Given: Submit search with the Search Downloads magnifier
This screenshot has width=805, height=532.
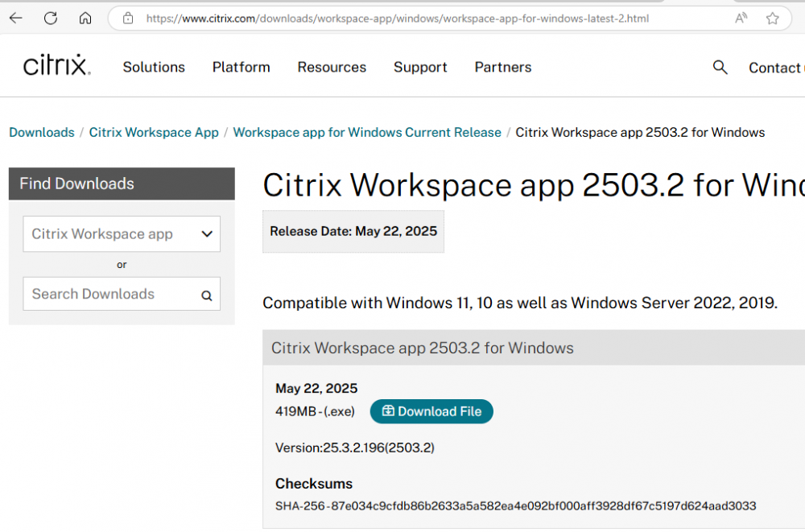Looking at the screenshot, I should coord(206,295).
